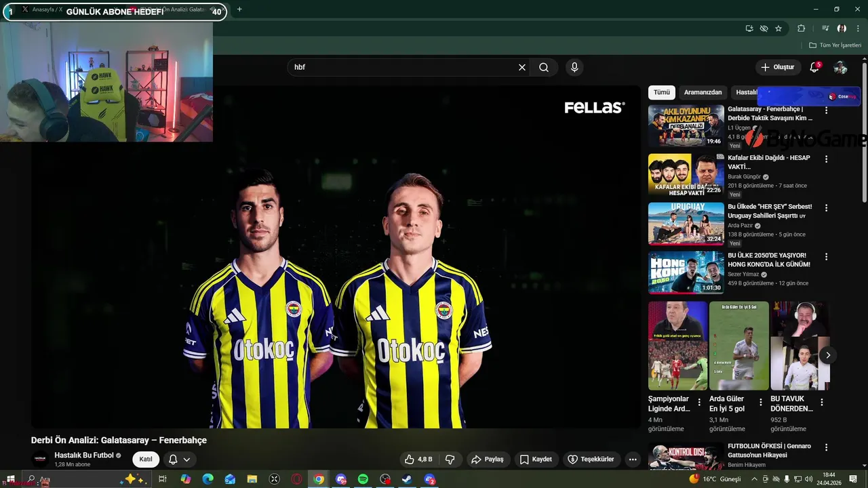Open more actions menu below video

(x=633, y=459)
